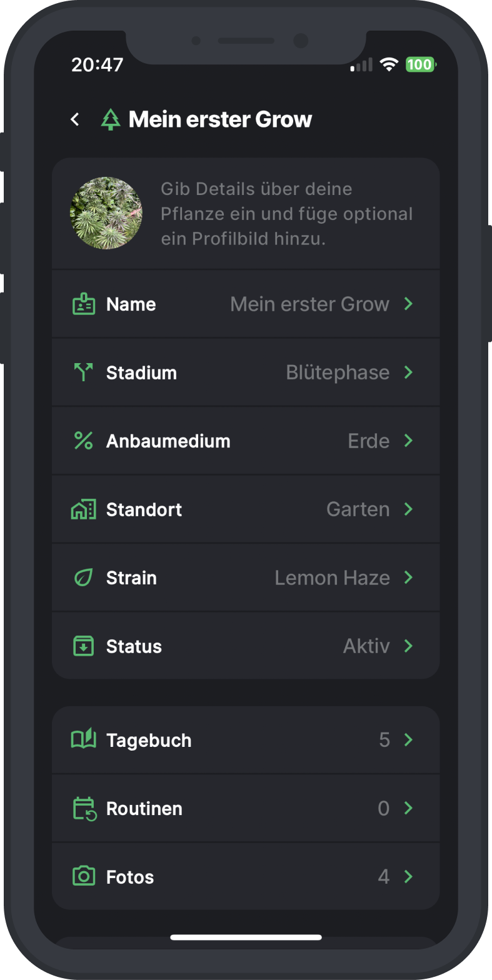Tap the camera icon beside Fotos
The width and height of the screenshot is (492, 980).
click(84, 876)
